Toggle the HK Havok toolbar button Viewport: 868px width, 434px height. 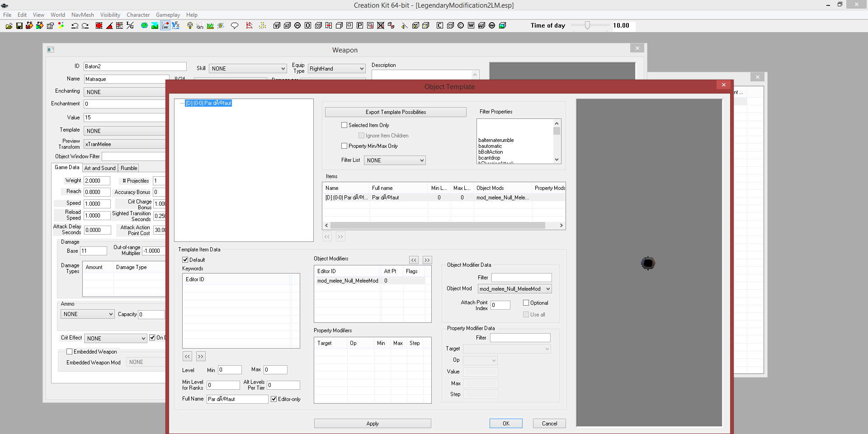[165, 26]
